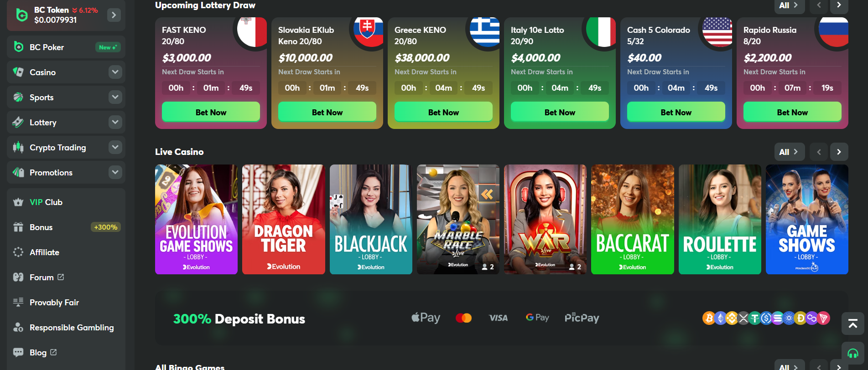Go to next Live Casino slide

pyautogui.click(x=839, y=152)
